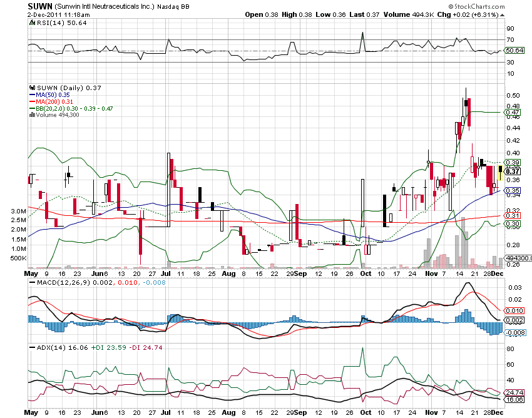This screenshot has height=418, width=532.
Task: Click the 0.35 MA(50) price tag
Action: pos(513,190)
